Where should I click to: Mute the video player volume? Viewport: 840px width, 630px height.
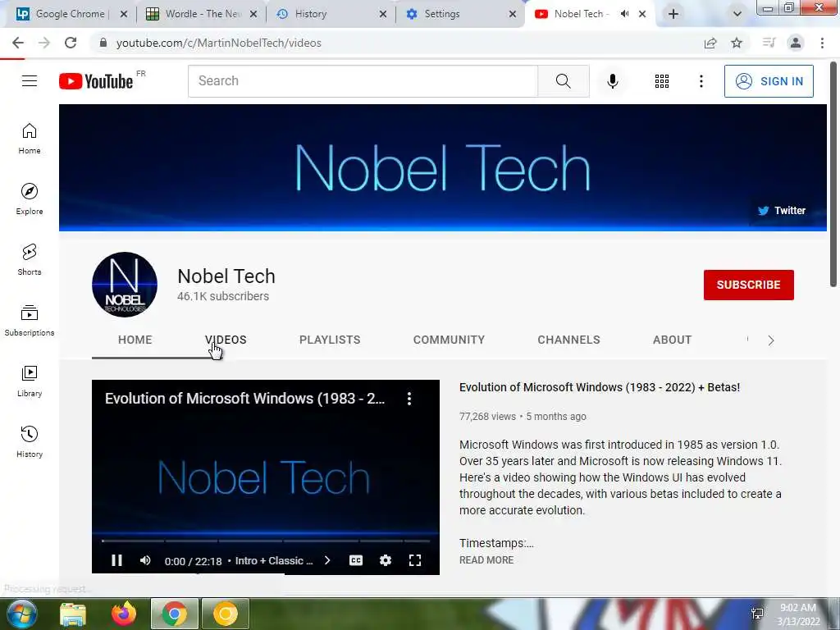click(x=145, y=560)
